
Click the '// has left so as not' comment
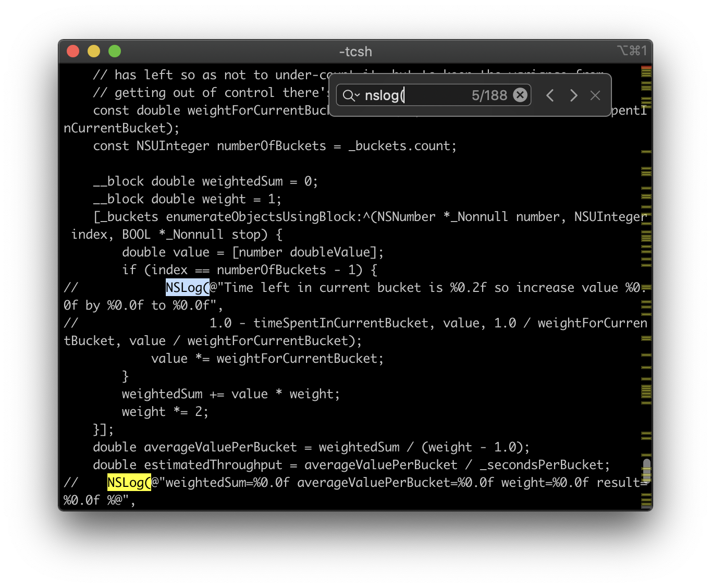point(211,75)
